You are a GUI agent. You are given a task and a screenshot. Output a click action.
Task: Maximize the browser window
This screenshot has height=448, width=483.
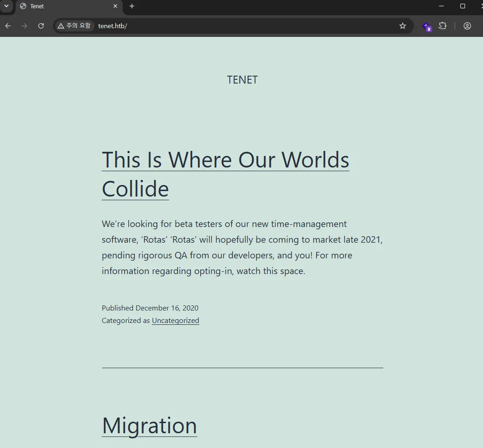pos(462,6)
